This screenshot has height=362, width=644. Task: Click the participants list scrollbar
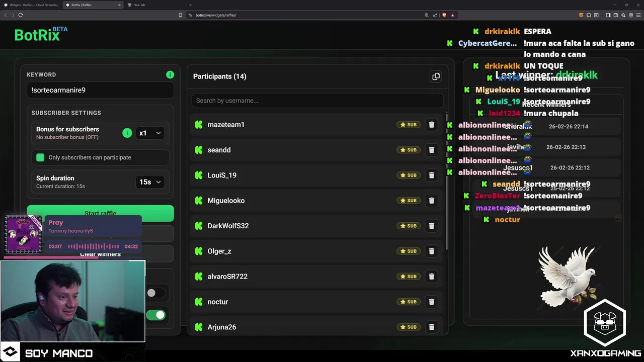(447, 181)
